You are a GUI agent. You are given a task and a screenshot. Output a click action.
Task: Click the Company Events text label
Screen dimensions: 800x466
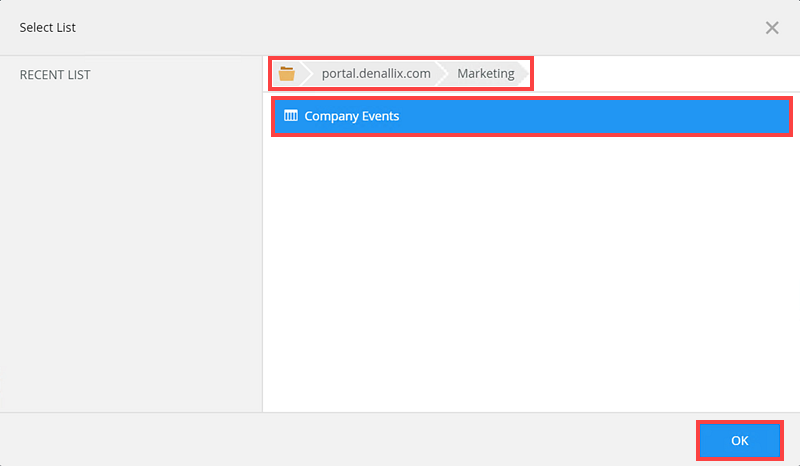tap(352, 116)
